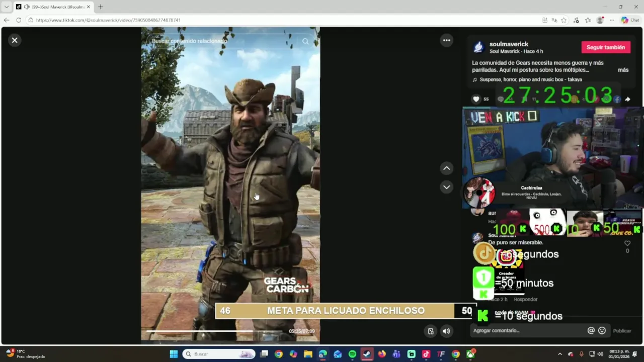The image size is (644, 362).
Task: Close the TikTok video viewer
Action: pyautogui.click(x=15, y=40)
